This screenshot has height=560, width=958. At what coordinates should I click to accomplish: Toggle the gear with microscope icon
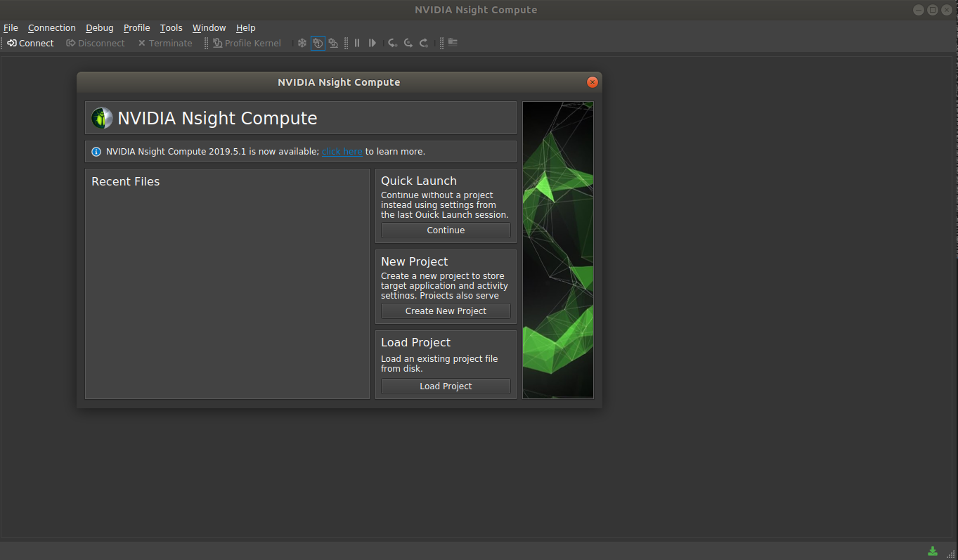(x=333, y=43)
